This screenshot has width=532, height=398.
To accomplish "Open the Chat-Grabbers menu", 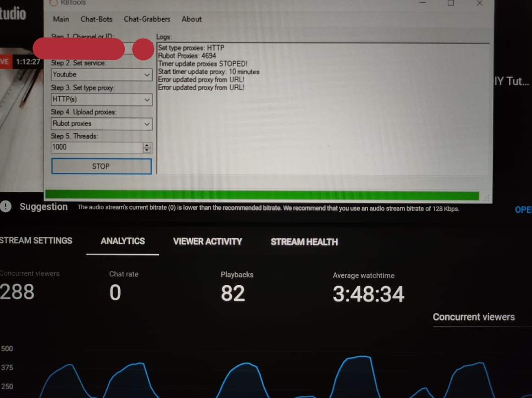I will coord(147,19).
